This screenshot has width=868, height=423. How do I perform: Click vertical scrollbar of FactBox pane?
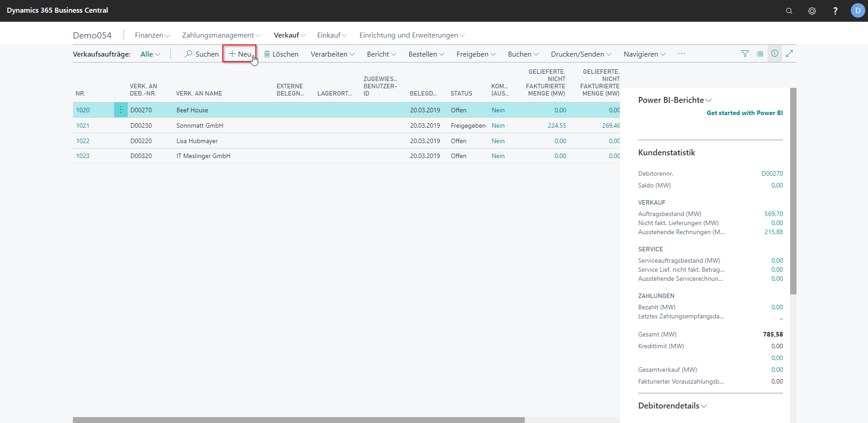pyautogui.click(x=793, y=191)
